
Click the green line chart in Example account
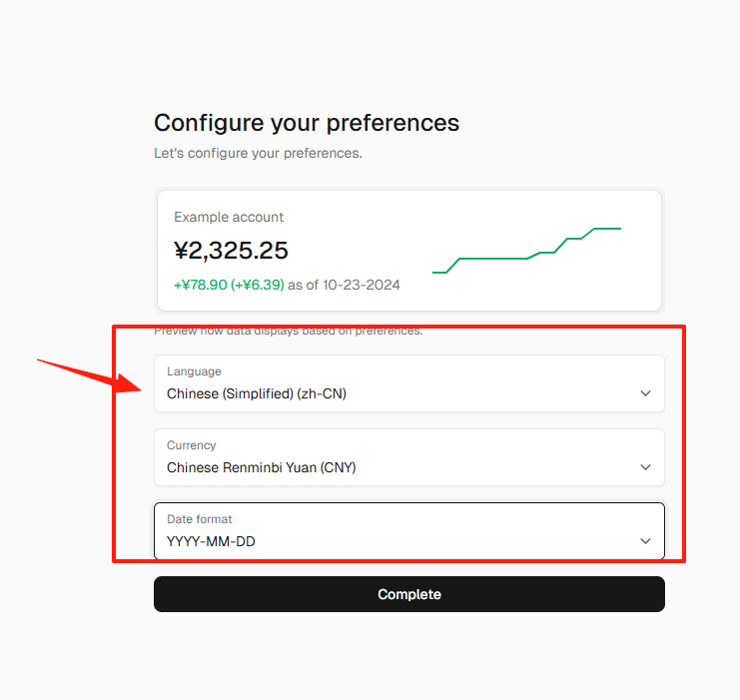click(x=526, y=251)
